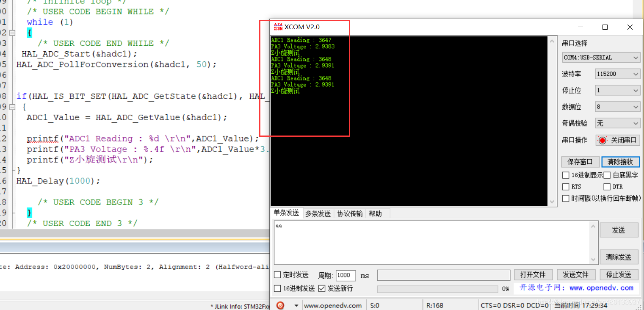This screenshot has width=644, height=310.
Task: Click the receive area scroll-up arrow
Action: [552, 42]
